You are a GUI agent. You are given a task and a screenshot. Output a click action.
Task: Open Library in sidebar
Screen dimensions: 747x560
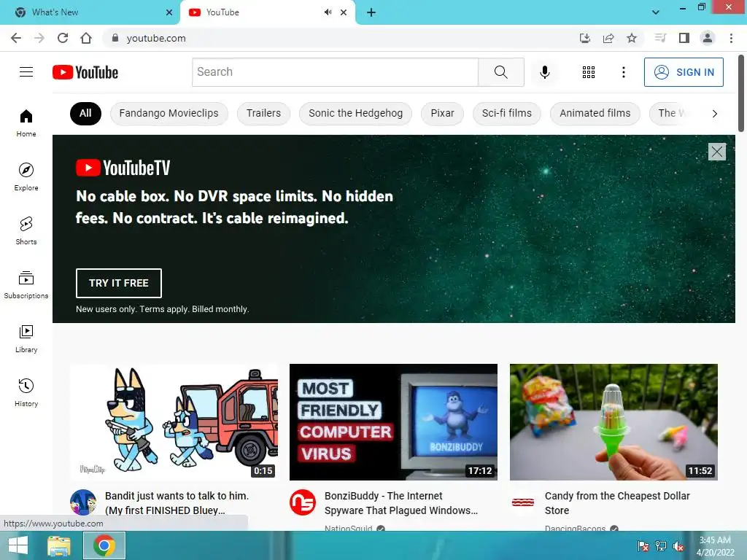point(26,338)
